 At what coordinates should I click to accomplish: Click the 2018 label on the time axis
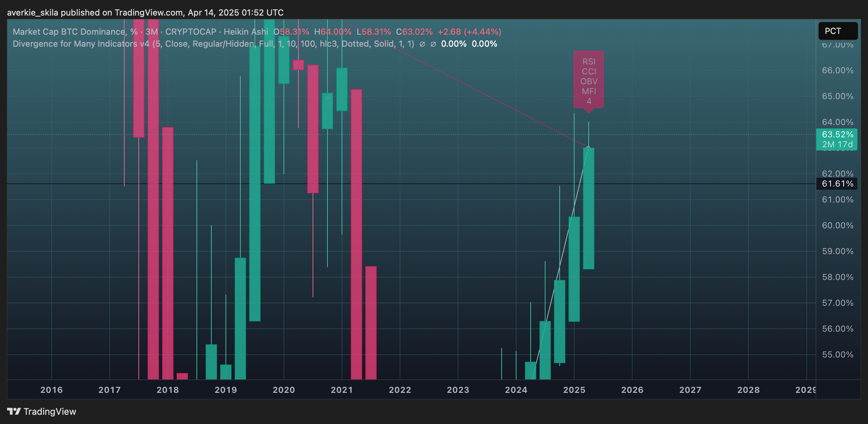click(168, 390)
